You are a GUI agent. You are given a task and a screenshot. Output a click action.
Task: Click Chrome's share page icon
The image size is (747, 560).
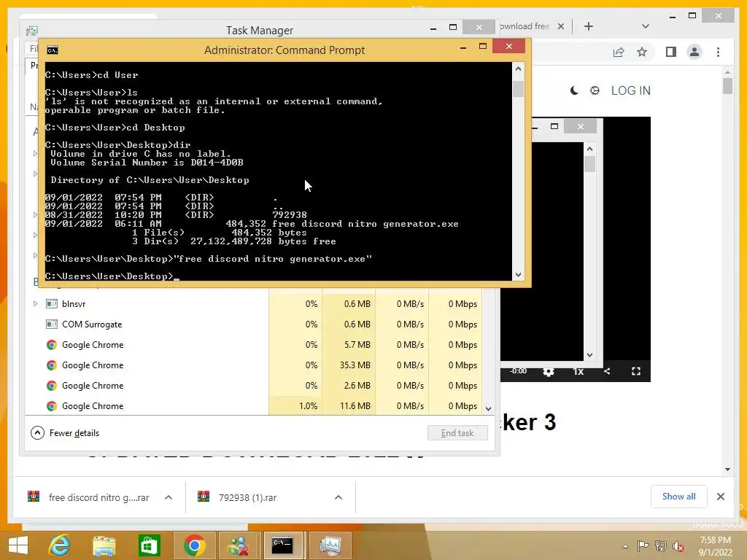tap(619, 52)
